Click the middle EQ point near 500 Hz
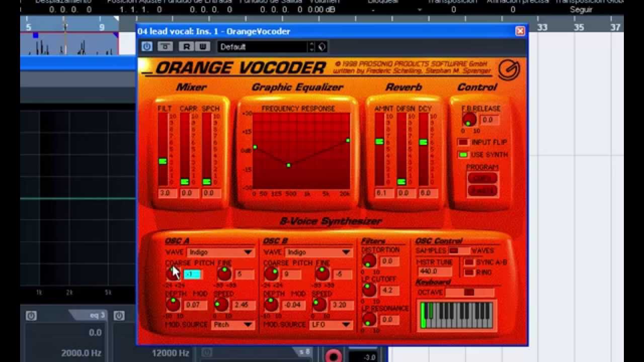This screenshot has height=362, width=644. pos(288,165)
